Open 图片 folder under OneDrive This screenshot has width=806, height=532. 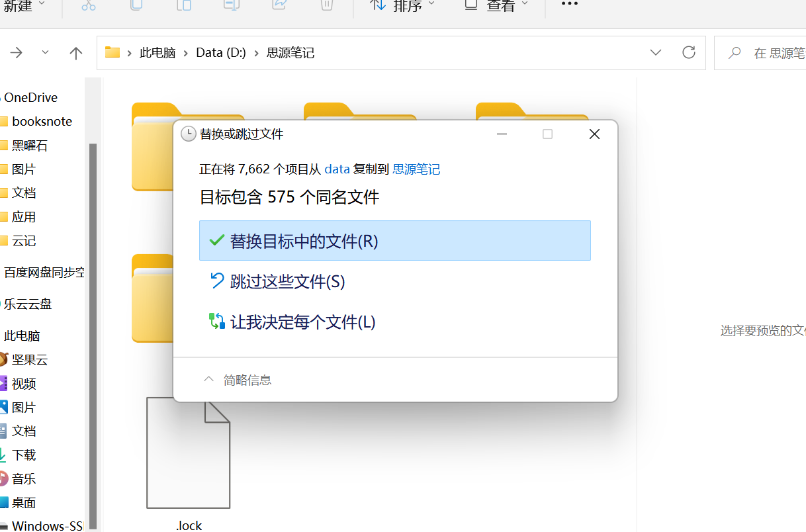pos(24,169)
